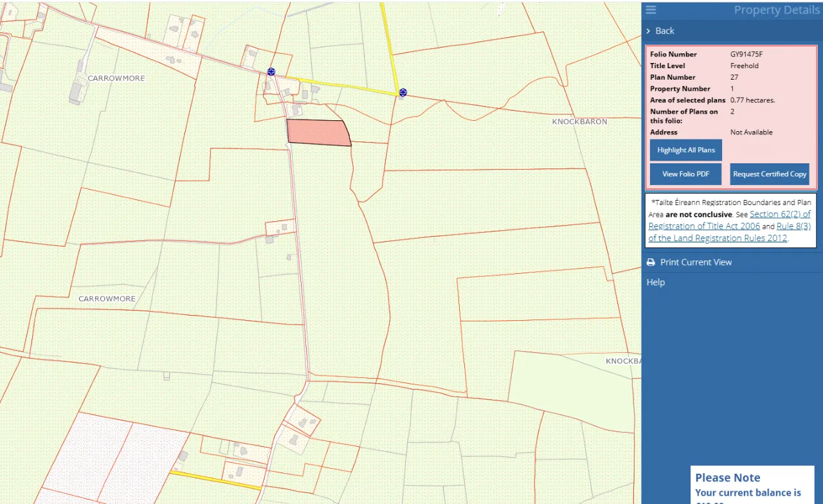Viewport: 823px width, 504px height.
Task: Click the blue marker at yellow road corner
Action: pos(402,93)
